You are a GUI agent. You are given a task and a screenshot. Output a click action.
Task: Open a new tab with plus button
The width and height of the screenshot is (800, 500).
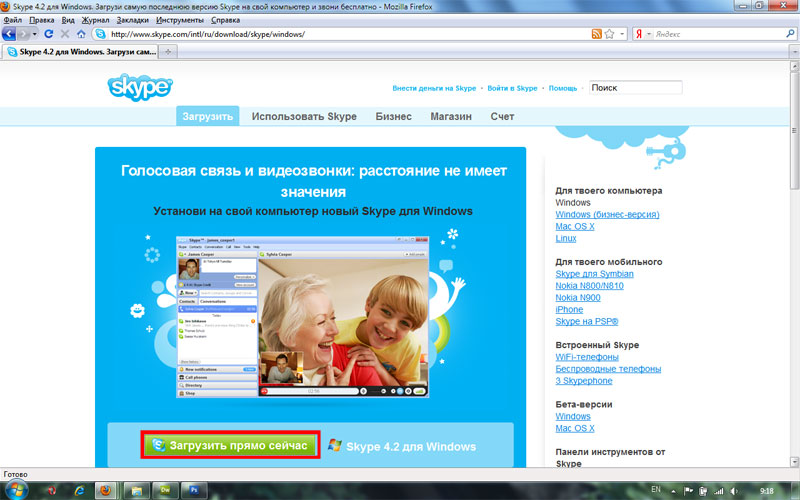(x=168, y=52)
